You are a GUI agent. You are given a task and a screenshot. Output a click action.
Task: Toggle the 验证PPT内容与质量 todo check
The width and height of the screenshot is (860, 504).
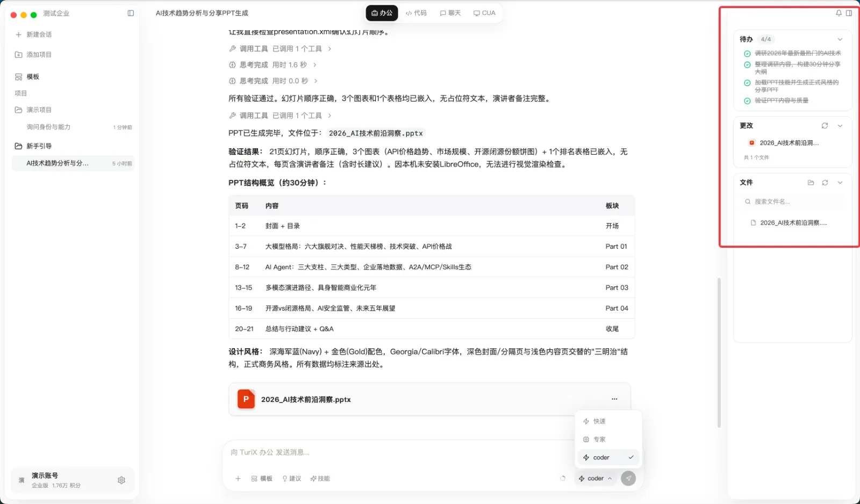747,101
